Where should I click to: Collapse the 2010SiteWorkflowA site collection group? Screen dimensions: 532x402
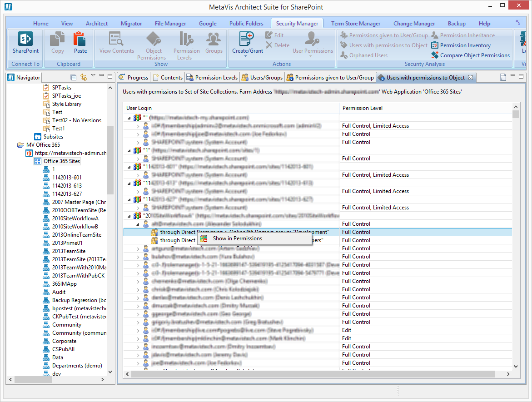tap(129, 216)
